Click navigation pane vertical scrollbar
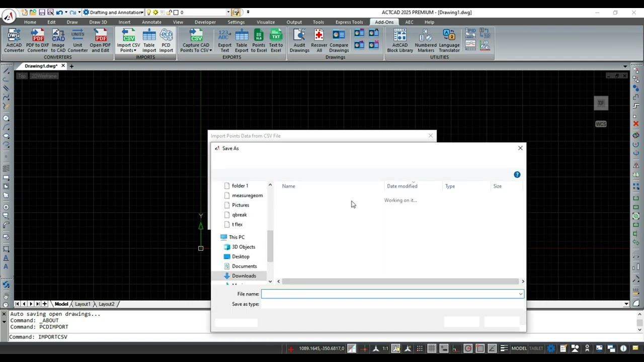Image resolution: width=644 pixels, height=362 pixels. (270, 246)
